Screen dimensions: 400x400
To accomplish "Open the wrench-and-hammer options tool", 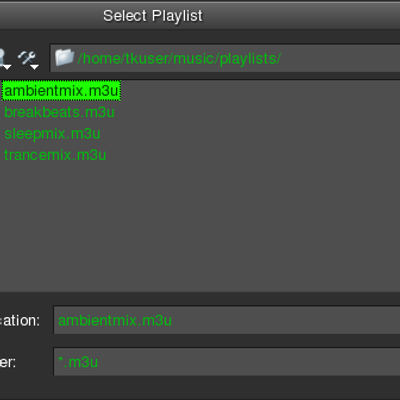I will (26, 58).
